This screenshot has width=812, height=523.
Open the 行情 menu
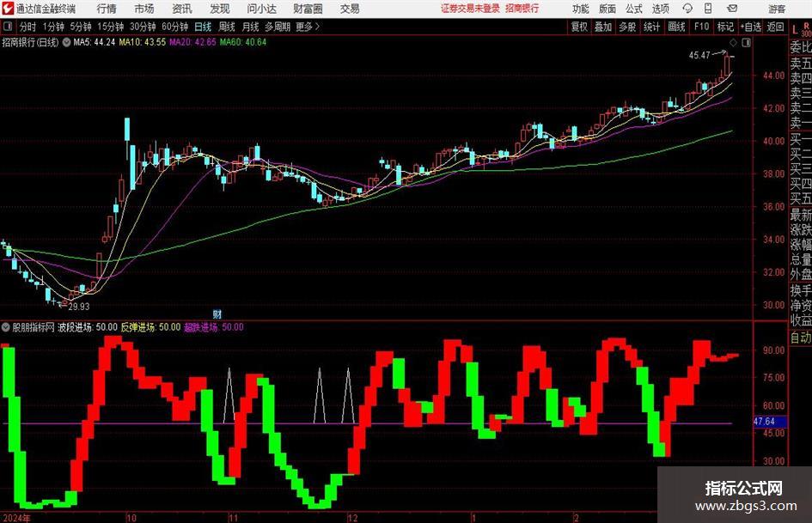pyautogui.click(x=107, y=9)
